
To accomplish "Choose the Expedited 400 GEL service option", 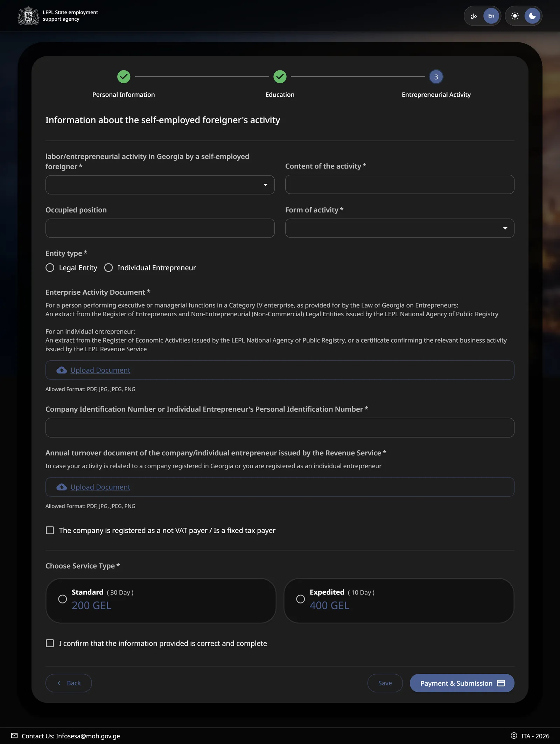I will (399, 600).
